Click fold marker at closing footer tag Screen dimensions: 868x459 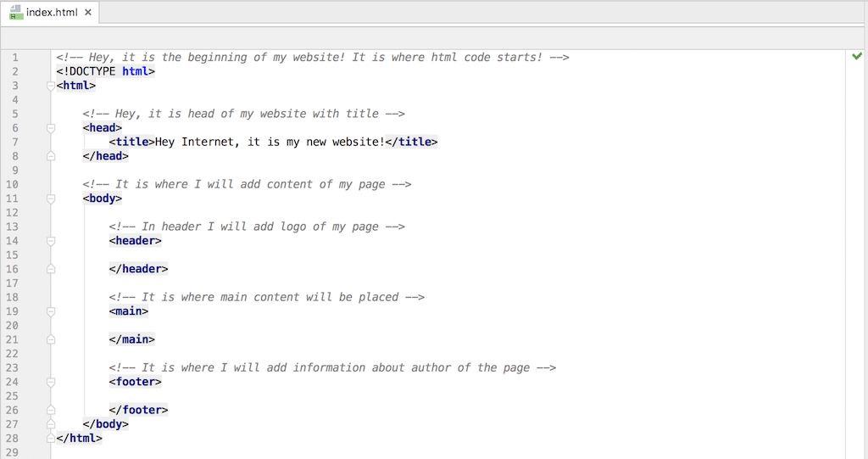[50, 411]
